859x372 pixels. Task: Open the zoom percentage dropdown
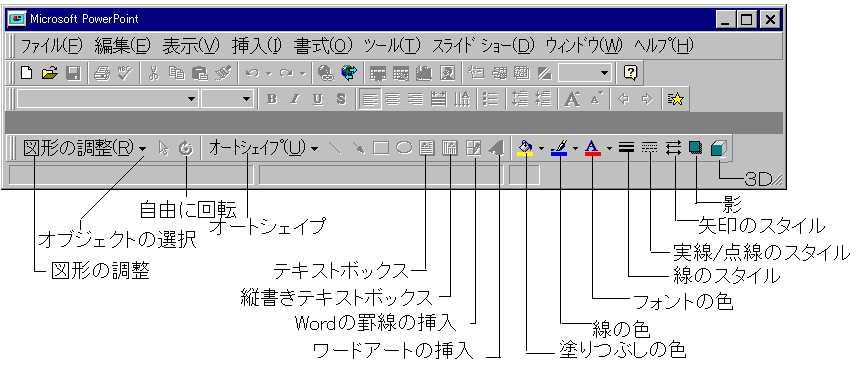click(x=605, y=73)
